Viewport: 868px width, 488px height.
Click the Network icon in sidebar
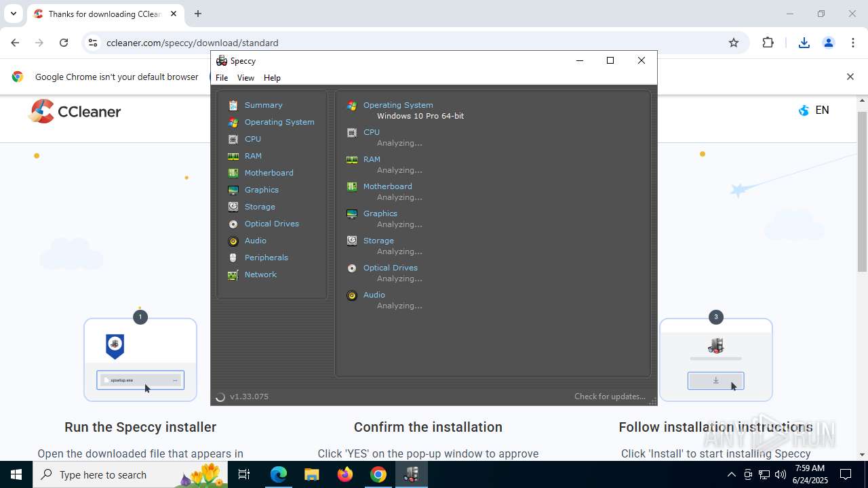(233, 274)
